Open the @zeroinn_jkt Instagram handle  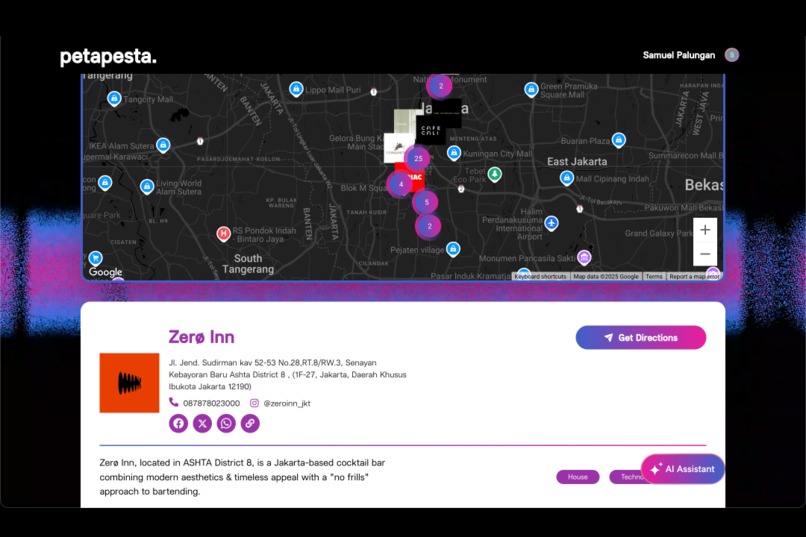287,403
